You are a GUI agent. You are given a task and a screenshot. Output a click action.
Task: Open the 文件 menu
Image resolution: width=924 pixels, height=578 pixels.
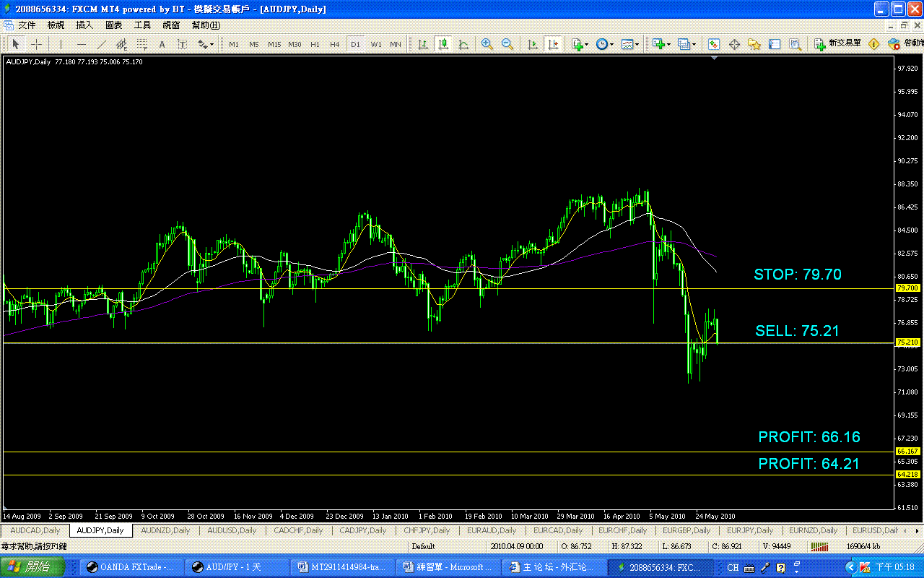(x=27, y=25)
